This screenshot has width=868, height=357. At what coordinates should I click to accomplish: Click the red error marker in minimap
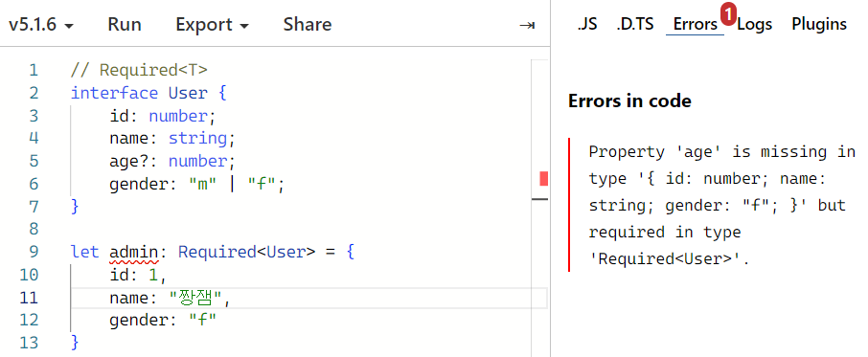point(543,178)
